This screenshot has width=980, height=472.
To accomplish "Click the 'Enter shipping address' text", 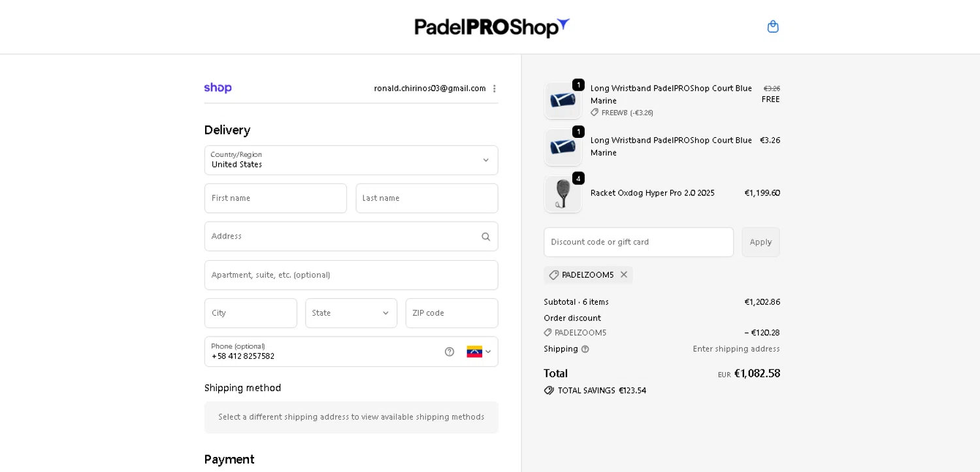I will (736, 349).
